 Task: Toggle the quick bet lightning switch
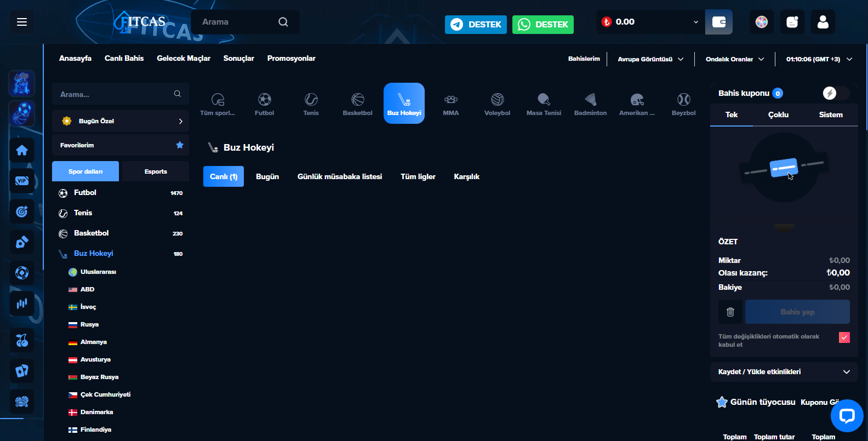pos(835,93)
